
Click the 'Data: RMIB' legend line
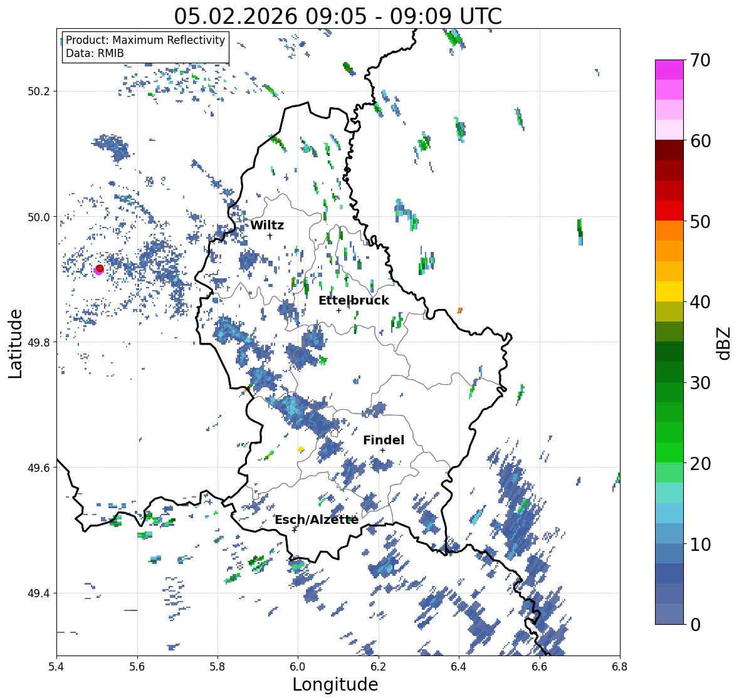pyautogui.click(x=95, y=53)
